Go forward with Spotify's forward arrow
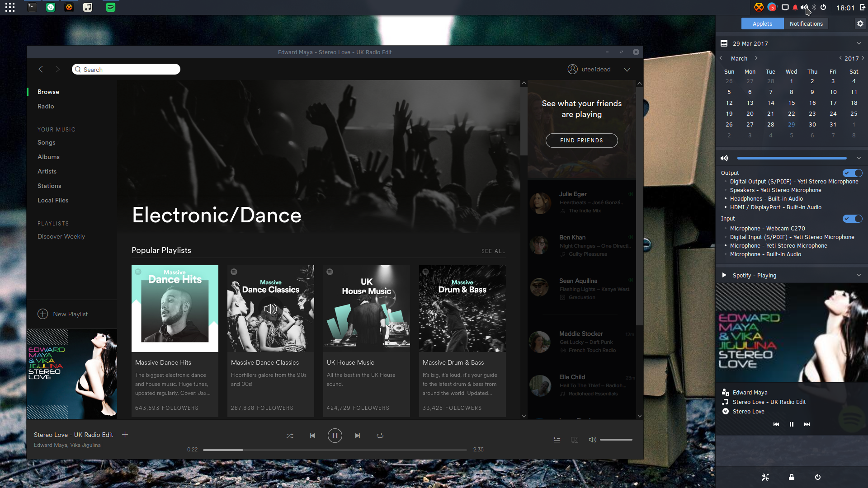Image resolution: width=868 pixels, height=488 pixels. (57, 69)
